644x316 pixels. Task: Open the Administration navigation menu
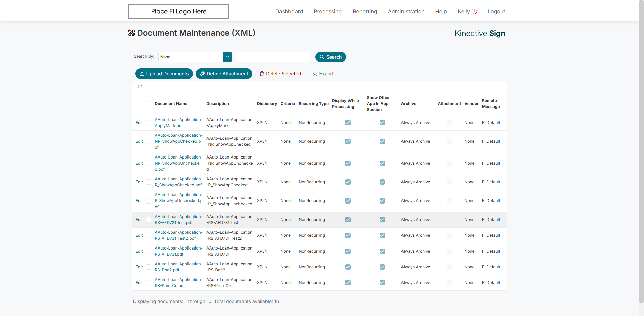tap(406, 11)
